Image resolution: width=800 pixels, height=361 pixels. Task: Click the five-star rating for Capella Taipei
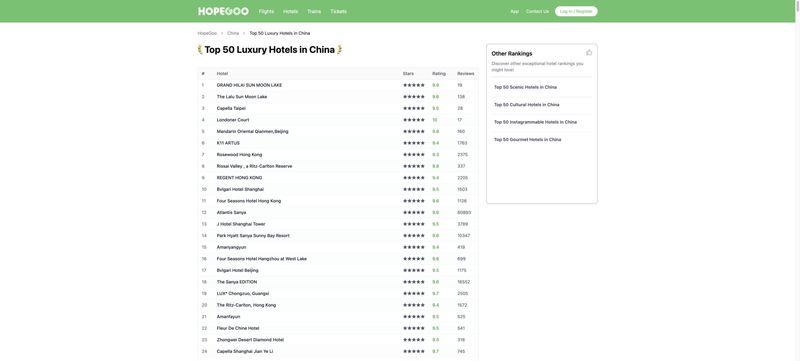(414, 108)
